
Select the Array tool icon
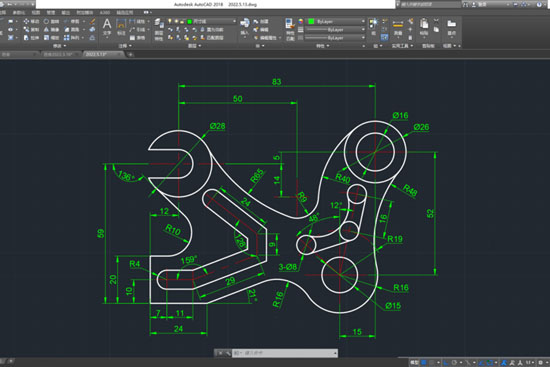pos(67,38)
